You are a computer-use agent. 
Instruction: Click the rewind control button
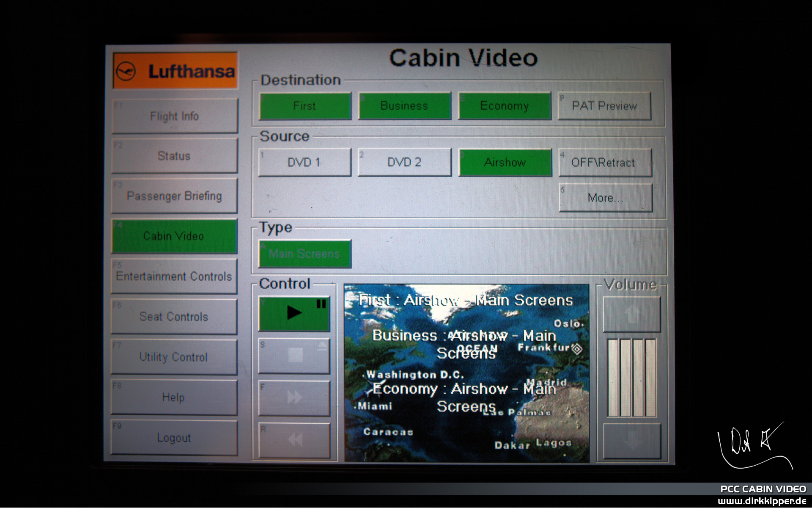point(294,440)
